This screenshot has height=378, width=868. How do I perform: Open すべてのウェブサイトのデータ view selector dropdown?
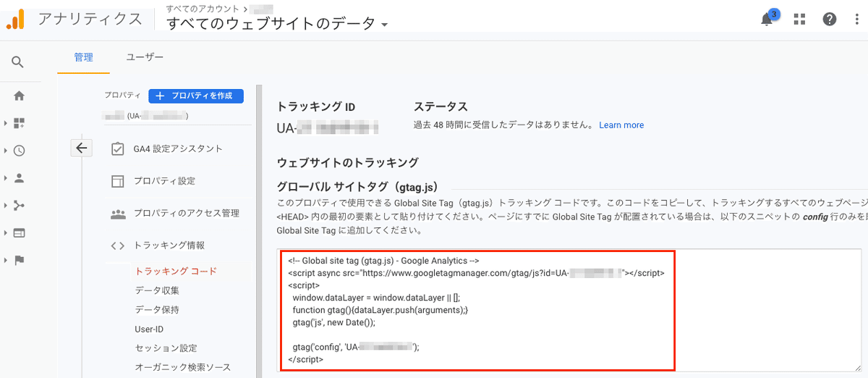click(x=278, y=24)
